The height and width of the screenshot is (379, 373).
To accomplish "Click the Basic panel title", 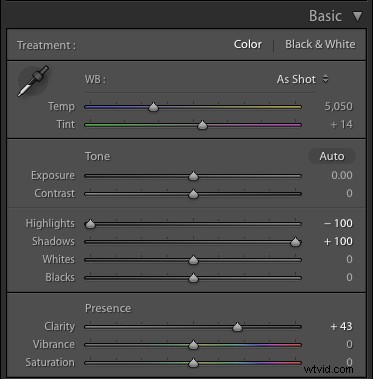I will point(325,16).
